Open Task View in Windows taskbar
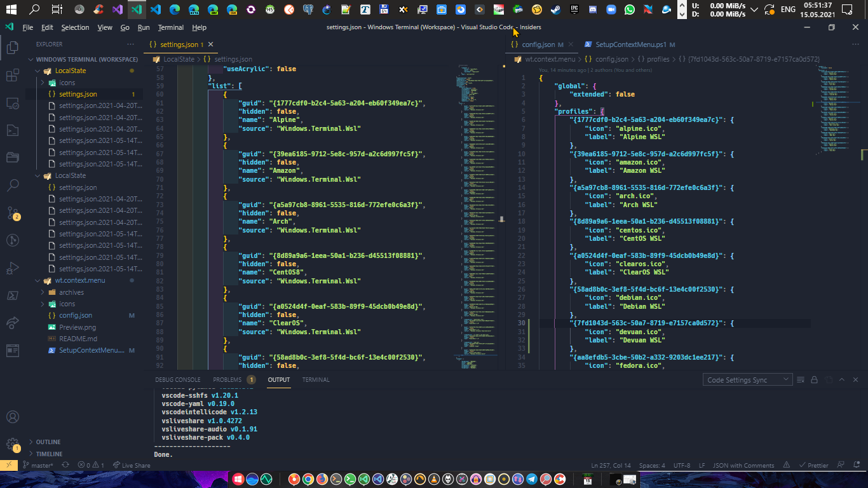868x488 pixels. click(57, 10)
